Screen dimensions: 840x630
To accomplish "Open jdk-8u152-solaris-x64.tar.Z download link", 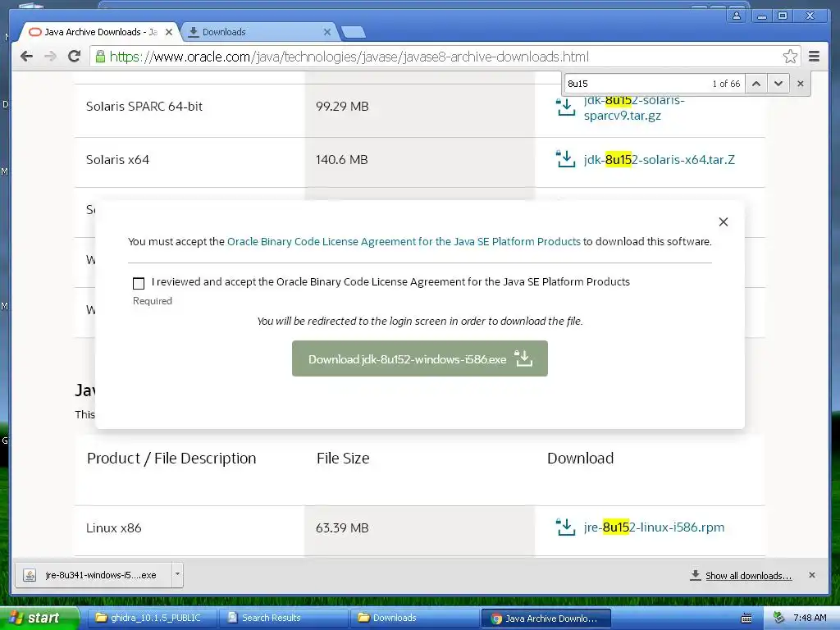I will [x=659, y=160].
